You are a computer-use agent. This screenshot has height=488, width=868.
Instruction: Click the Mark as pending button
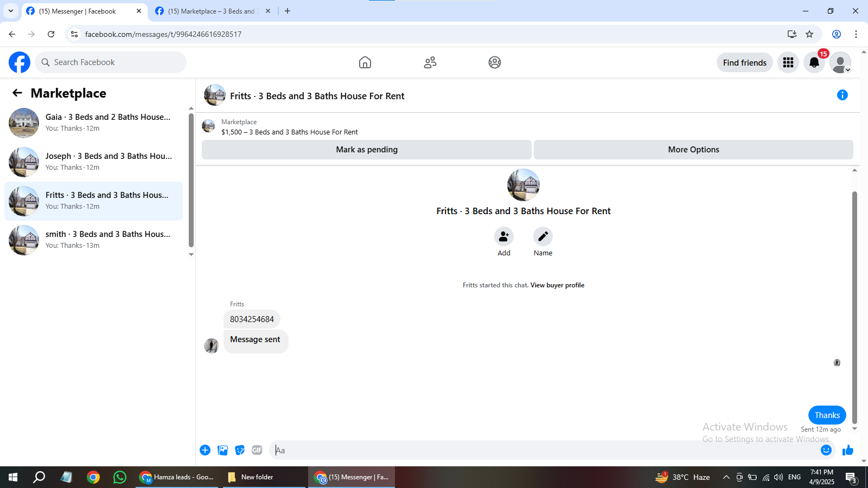point(367,150)
